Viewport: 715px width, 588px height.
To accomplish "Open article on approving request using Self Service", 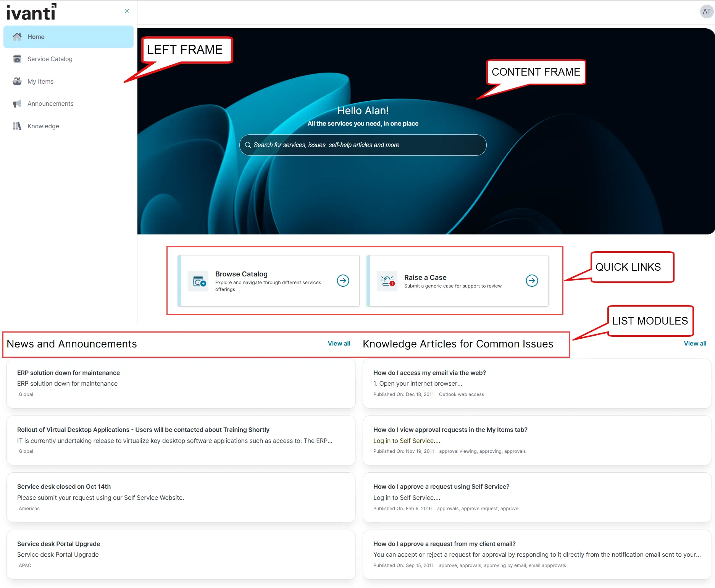I will click(x=537, y=498).
